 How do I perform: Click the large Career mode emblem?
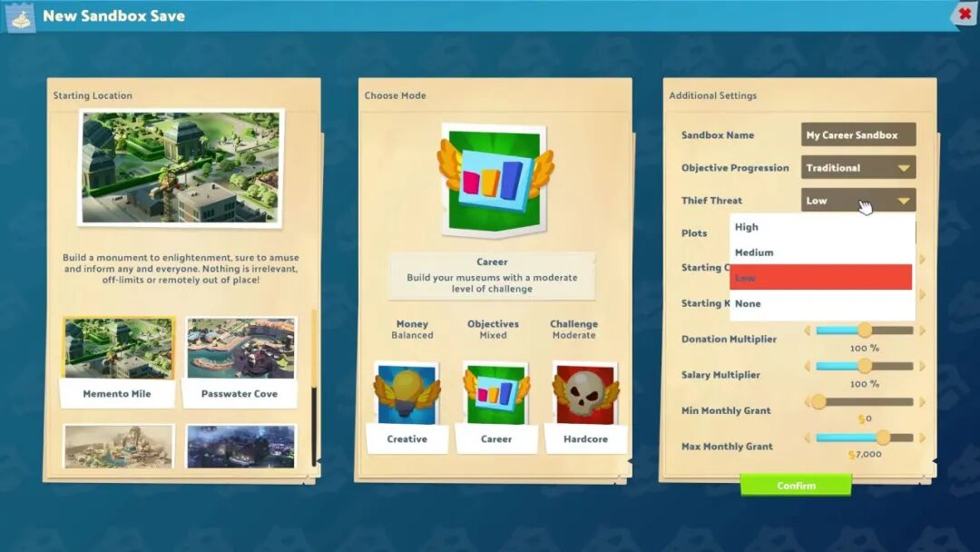click(x=495, y=182)
